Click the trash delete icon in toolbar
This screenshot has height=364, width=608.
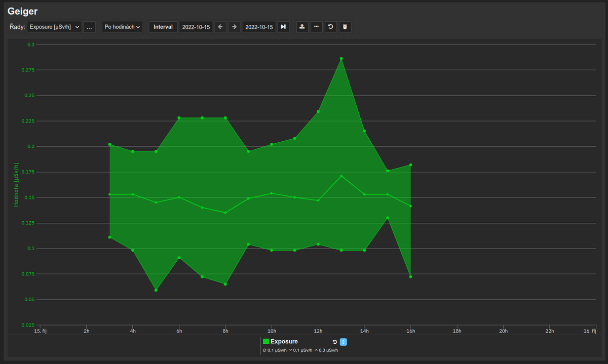coord(345,27)
